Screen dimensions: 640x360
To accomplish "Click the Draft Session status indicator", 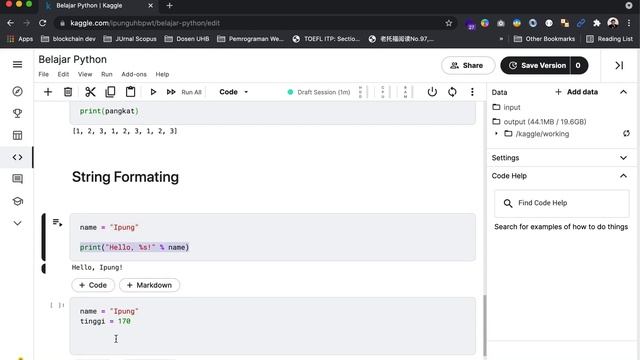I will click(x=319, y=92).
